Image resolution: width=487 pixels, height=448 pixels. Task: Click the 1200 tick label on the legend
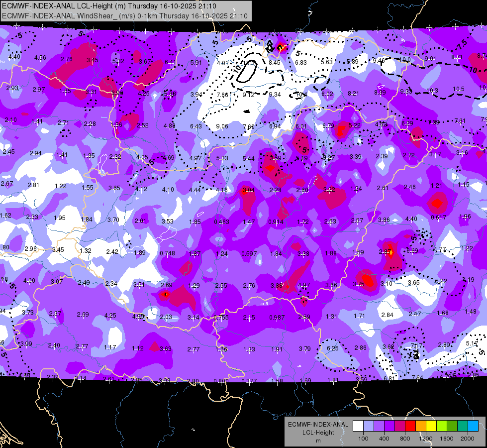(425, 439)
